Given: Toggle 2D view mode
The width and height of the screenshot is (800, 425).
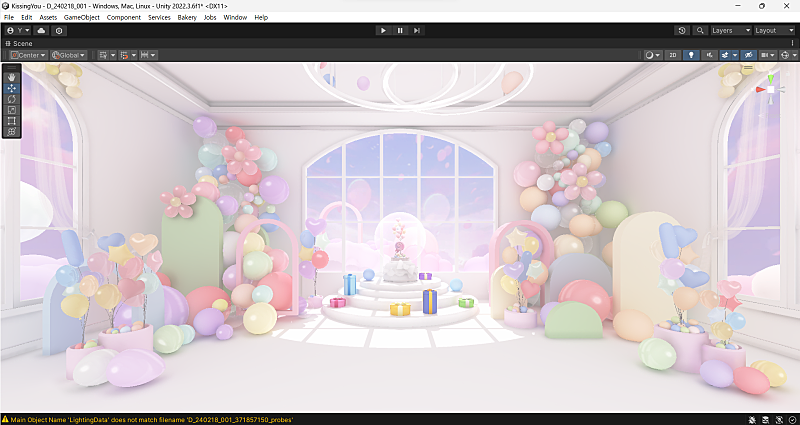Looking at the screenshot, I should click(x=673, y=55).
